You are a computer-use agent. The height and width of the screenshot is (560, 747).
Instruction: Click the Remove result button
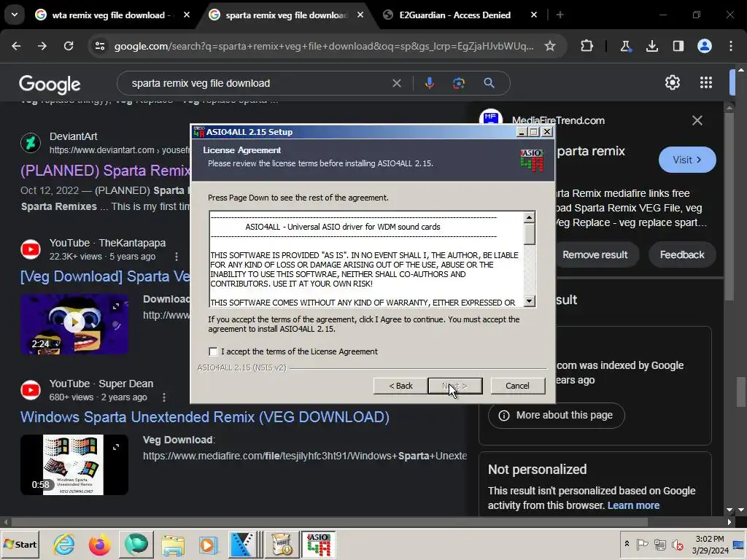[595, 254]
